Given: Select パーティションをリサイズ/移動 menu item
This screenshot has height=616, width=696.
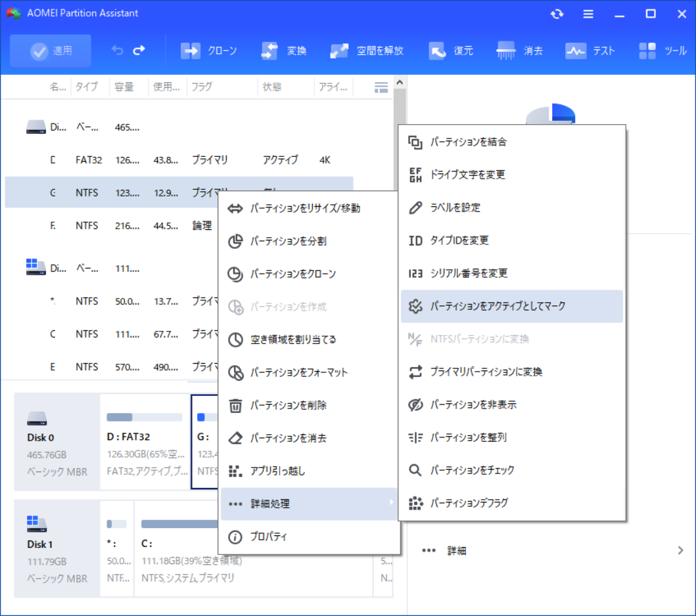Looking at the screenshot, I should tap(309, 208).
